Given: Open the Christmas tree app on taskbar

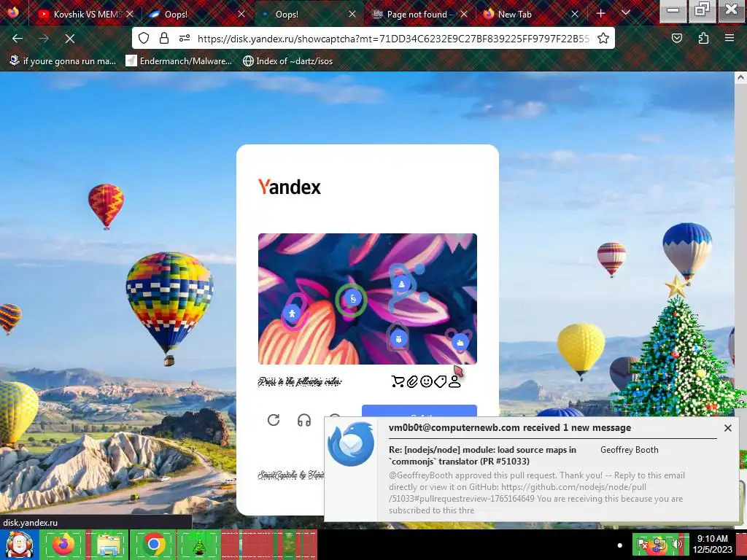Looking at the screenshot, I should pyautogui.click(x=198, y=544).
